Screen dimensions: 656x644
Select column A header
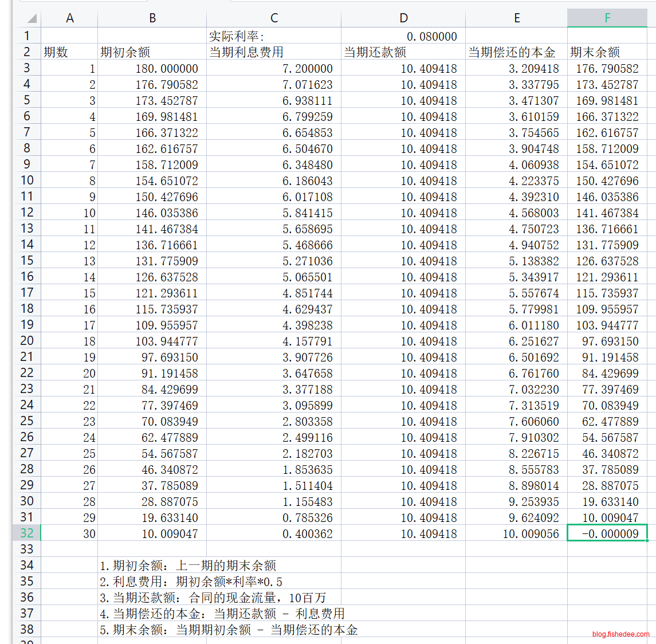point(69,18)
